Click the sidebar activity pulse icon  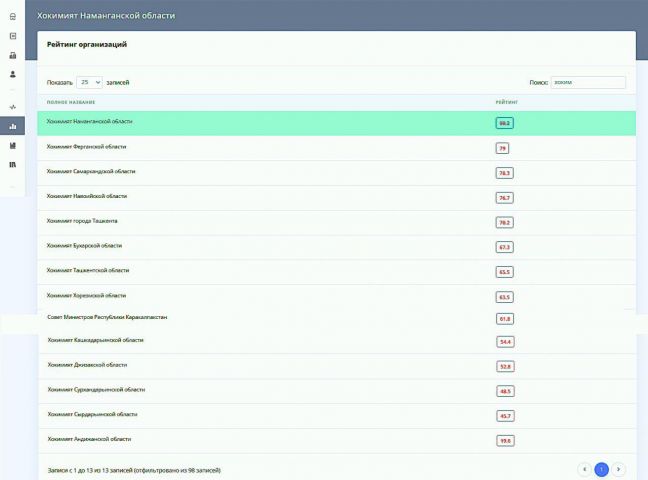12,106
